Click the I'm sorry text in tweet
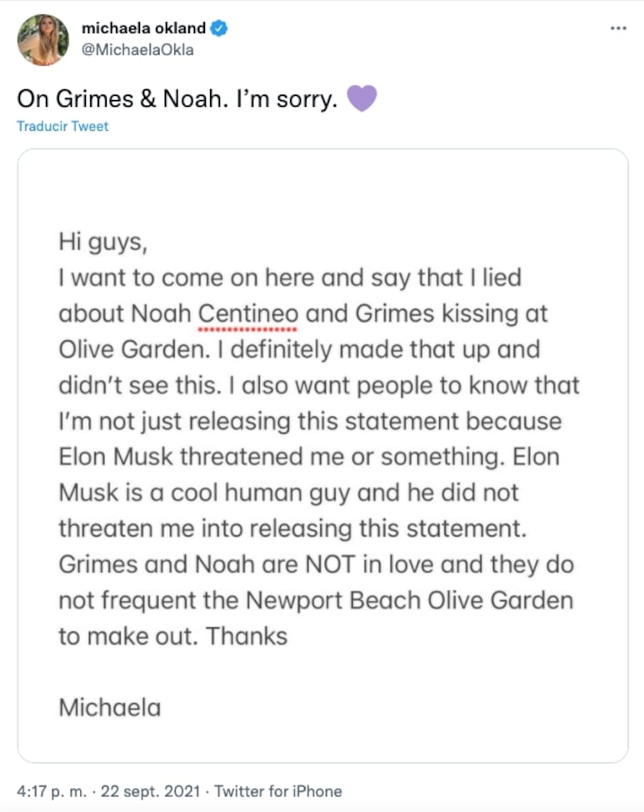 (x=287, y=98)
